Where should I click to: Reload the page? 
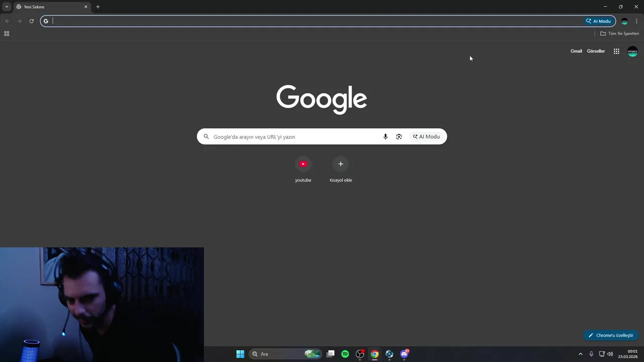[31, 21]
